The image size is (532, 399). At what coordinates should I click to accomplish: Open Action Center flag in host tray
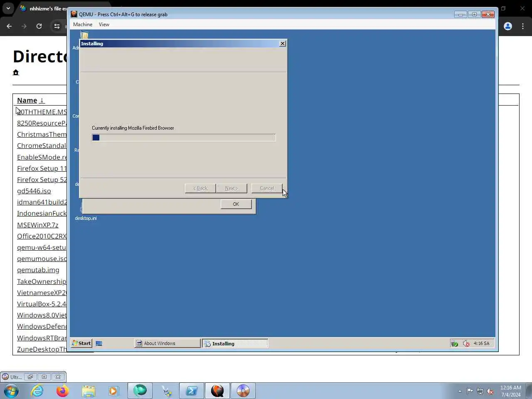[470, 391]
